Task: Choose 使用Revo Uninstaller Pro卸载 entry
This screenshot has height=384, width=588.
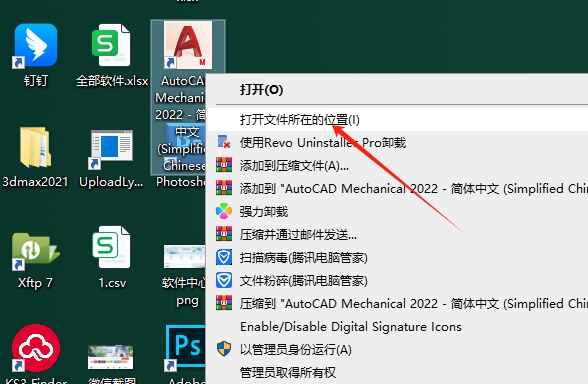Action: click(x=398, y=142)
